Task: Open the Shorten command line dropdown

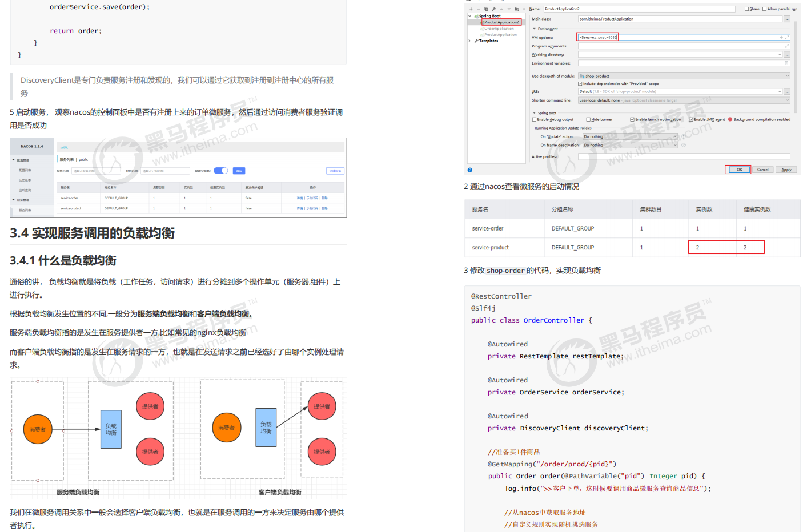Action: [684, 100]
